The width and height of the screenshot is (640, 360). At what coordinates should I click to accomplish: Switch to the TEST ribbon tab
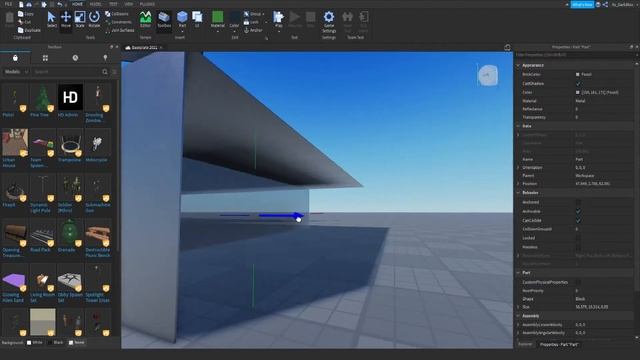click(x=113, y=4)
